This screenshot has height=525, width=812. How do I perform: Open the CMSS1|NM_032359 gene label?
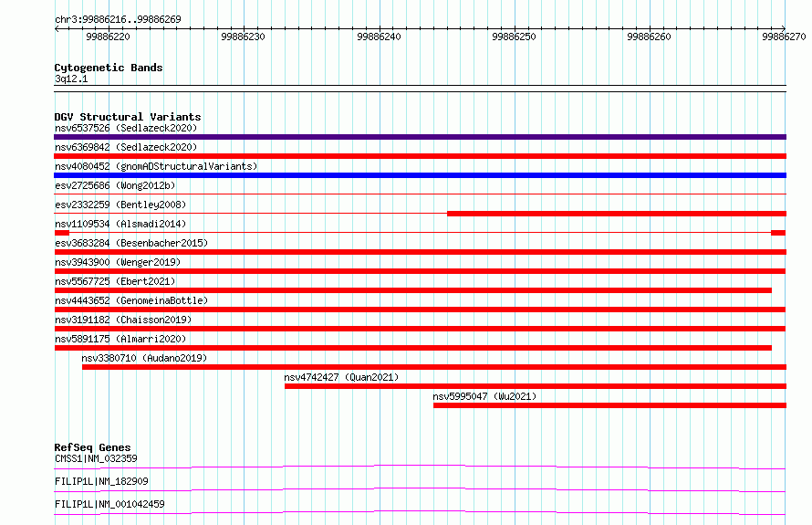(96, 458)
